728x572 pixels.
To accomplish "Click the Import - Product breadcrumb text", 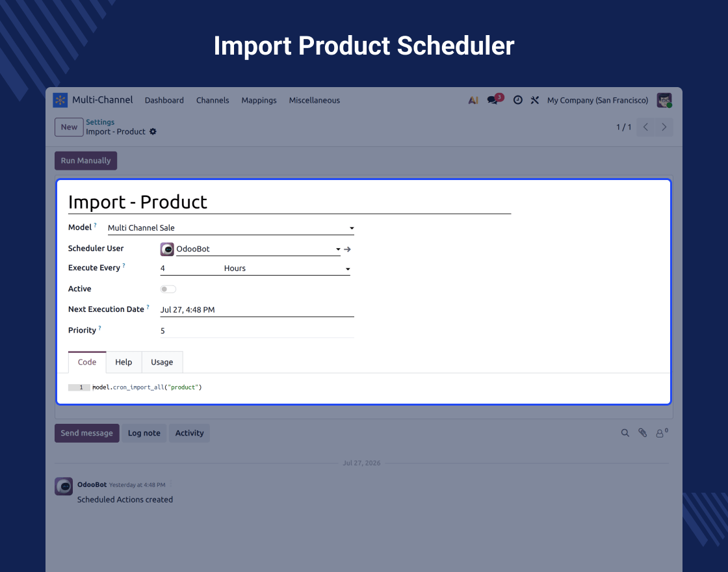I will click(x=116, y=132).
